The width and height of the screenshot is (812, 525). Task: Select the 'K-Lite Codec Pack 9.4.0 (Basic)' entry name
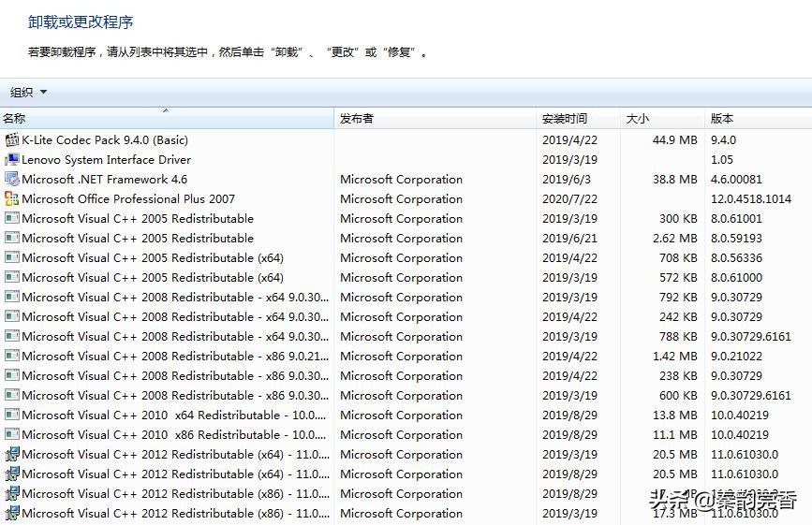pos(105,139)
